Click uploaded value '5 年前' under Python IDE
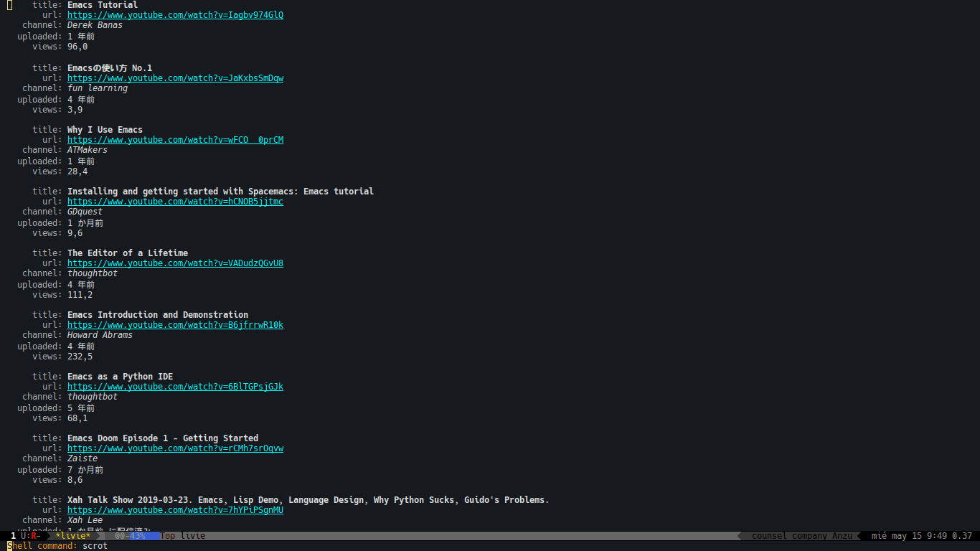980x551 pixels. click(81, 408)
